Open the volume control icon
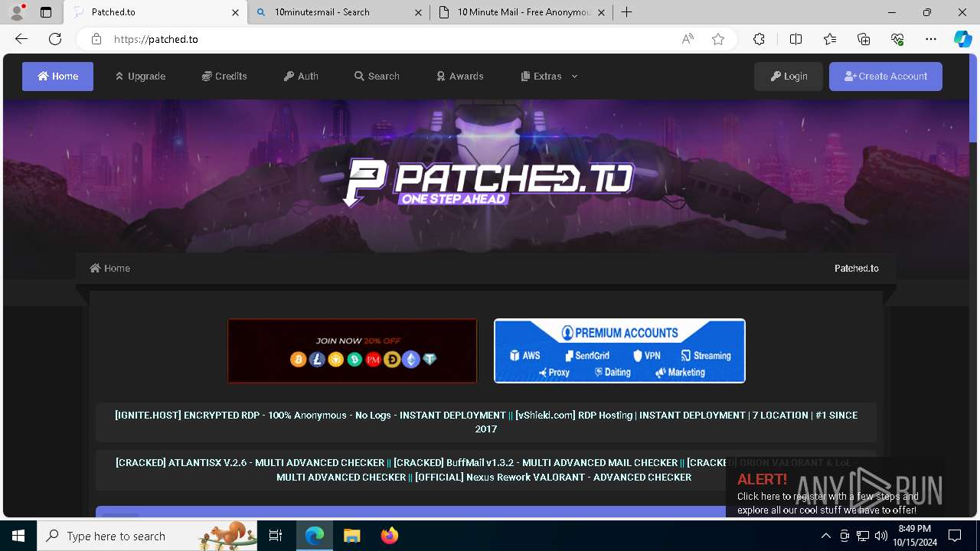Viewport: 980px width, 551px height. (x=881, y=536)
